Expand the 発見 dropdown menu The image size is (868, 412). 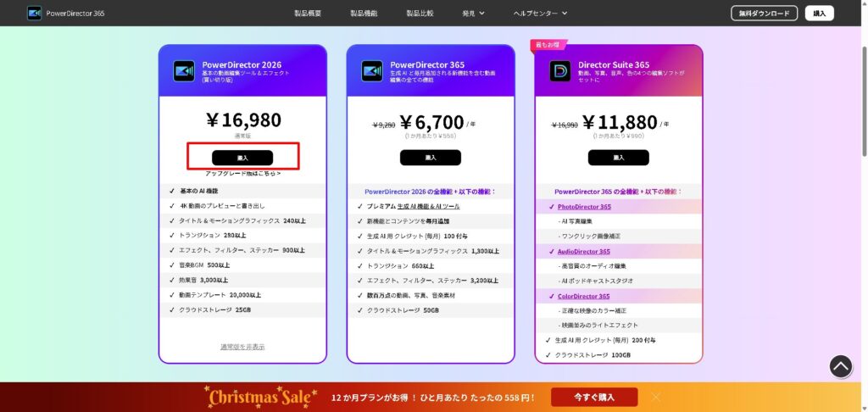[x=474, y=14]
